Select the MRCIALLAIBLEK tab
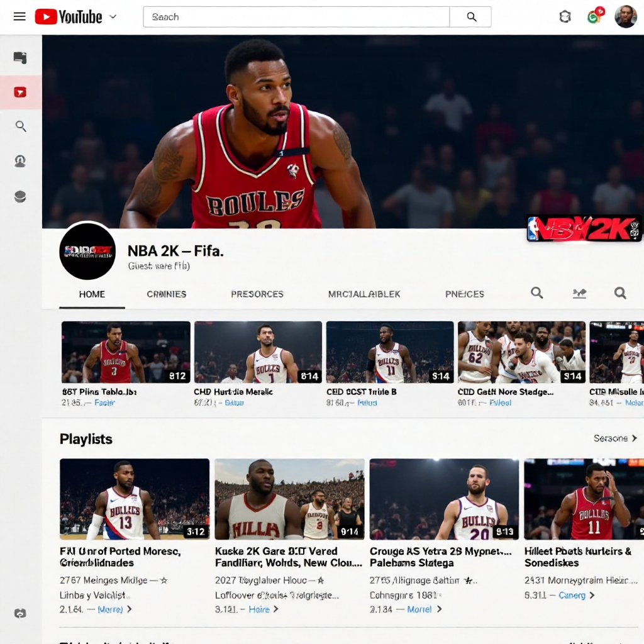The width and height of the screenshot is (644, 644). coord(364,294)
